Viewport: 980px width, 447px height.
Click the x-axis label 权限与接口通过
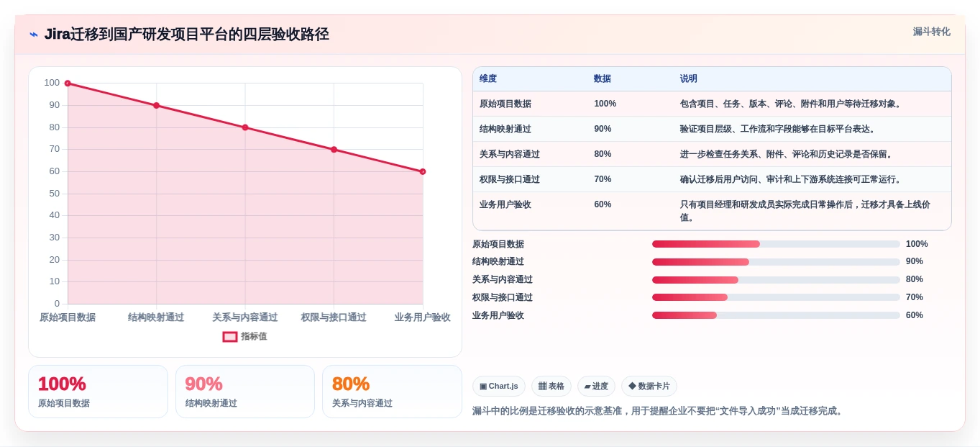(334, 317)
